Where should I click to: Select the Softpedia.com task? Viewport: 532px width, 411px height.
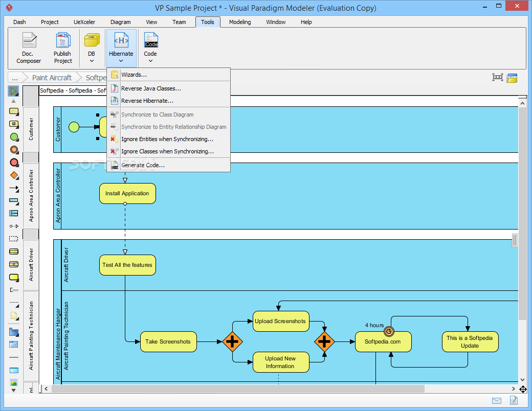383,342
